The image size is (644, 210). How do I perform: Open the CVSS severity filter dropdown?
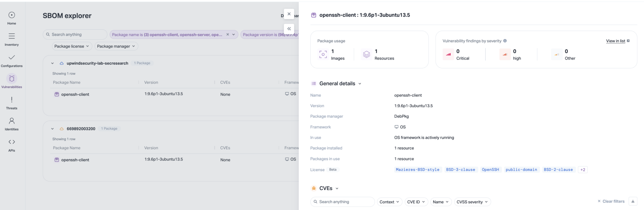[472, 202]
